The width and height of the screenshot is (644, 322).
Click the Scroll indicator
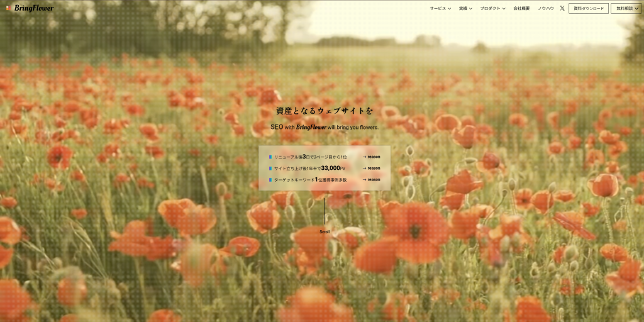325,216
